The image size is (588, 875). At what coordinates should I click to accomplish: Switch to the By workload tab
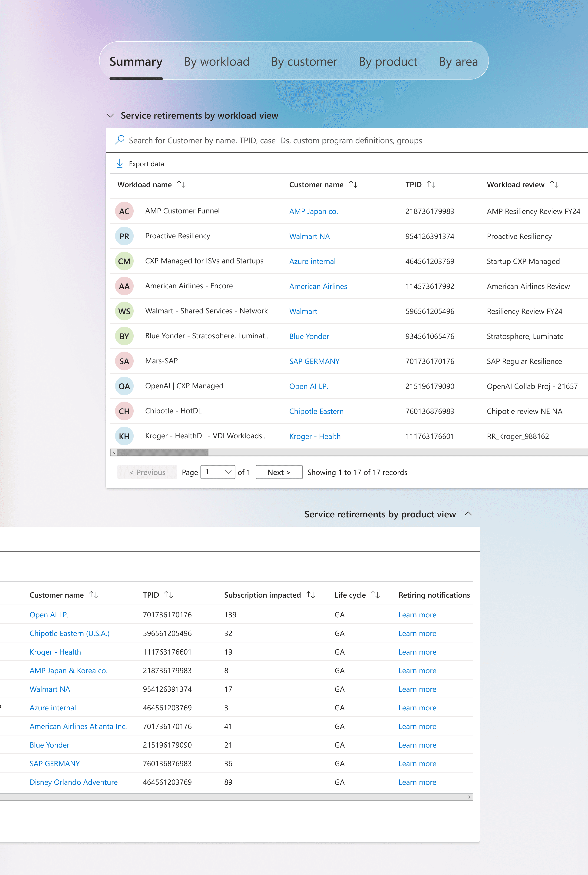217,62
